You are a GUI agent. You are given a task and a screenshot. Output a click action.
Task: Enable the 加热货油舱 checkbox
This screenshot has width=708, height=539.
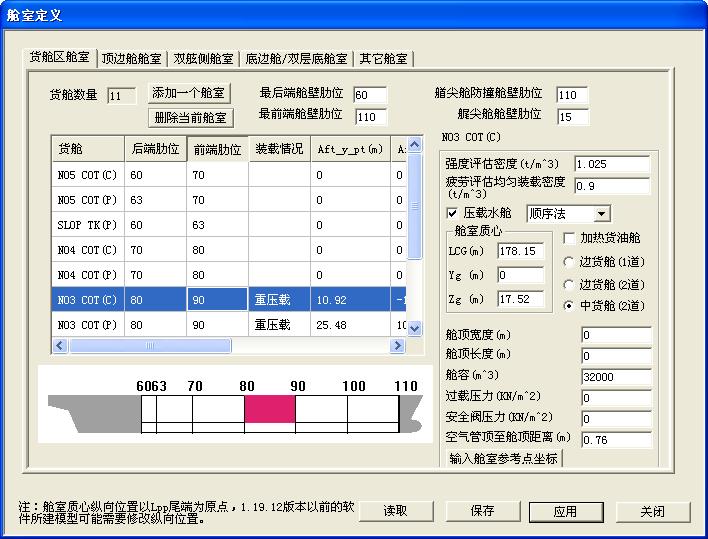click(x=570, y=239)
